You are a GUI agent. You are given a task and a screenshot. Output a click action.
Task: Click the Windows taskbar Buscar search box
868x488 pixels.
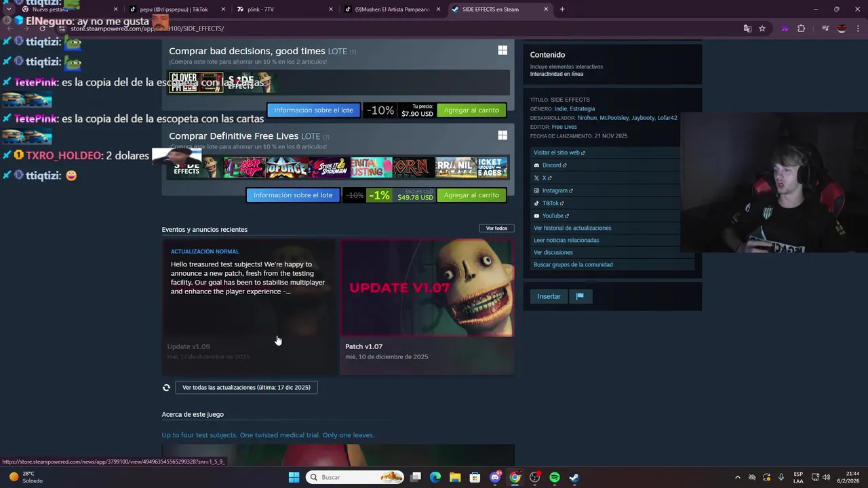pos(354,477)
